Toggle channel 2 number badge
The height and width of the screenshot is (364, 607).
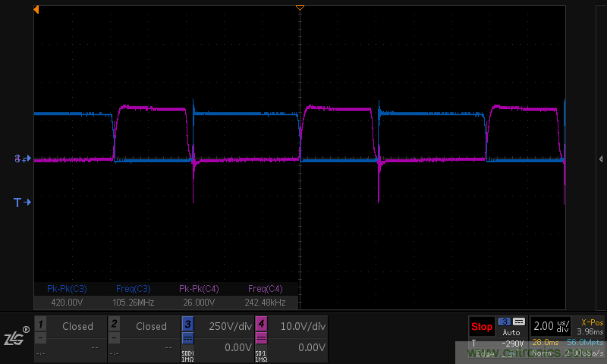114,325
